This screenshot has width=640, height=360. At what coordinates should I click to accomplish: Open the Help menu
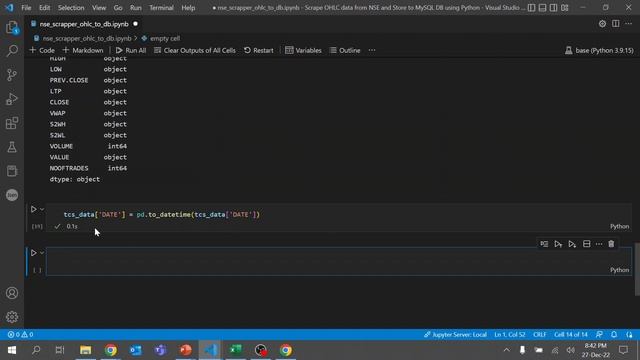pos(188,8)
